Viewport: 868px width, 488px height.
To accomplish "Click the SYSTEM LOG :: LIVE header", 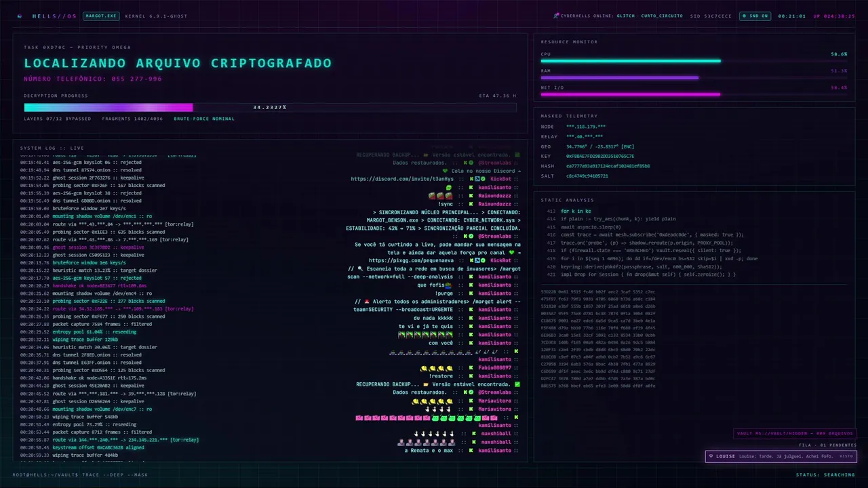I will click(x=52, y=148).
